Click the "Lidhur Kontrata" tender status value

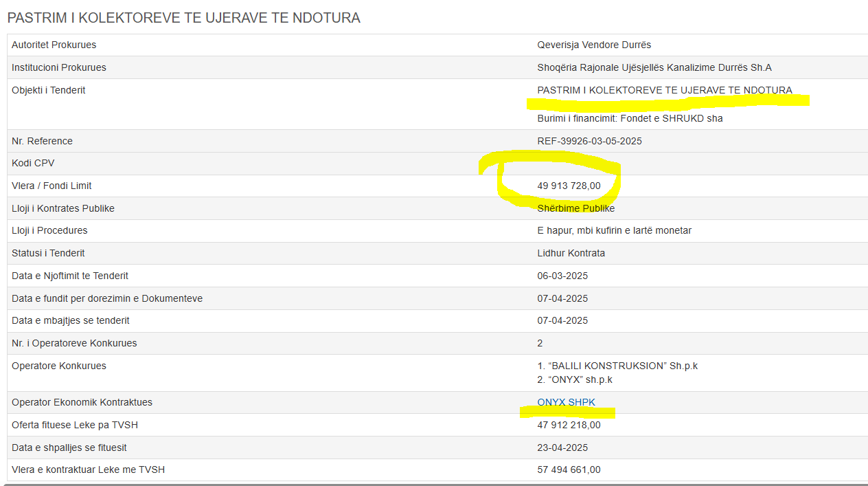pos(571,253)
